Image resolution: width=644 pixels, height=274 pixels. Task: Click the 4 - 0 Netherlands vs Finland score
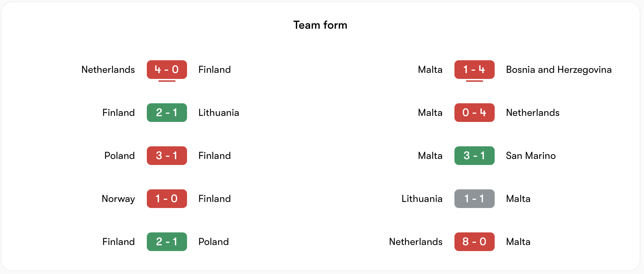(167, 70)
